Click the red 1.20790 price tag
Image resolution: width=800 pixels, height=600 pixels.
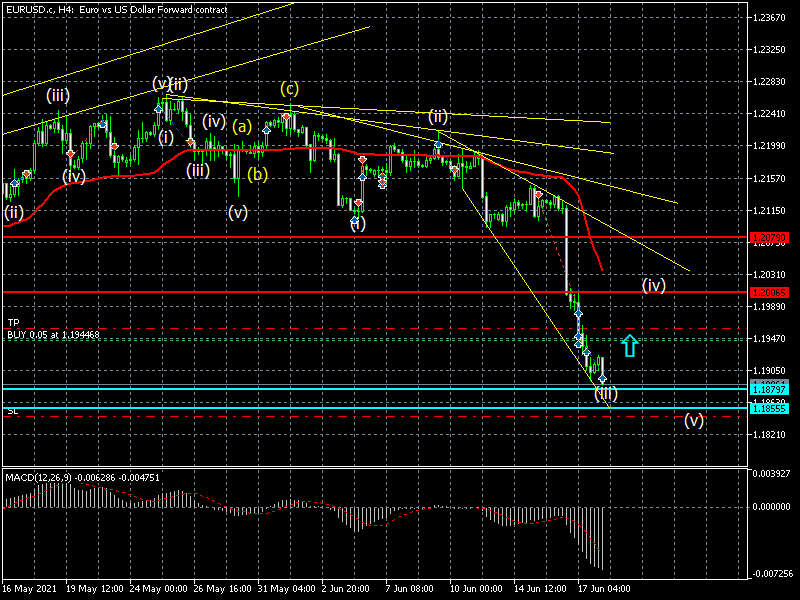[x=773, y=238]
